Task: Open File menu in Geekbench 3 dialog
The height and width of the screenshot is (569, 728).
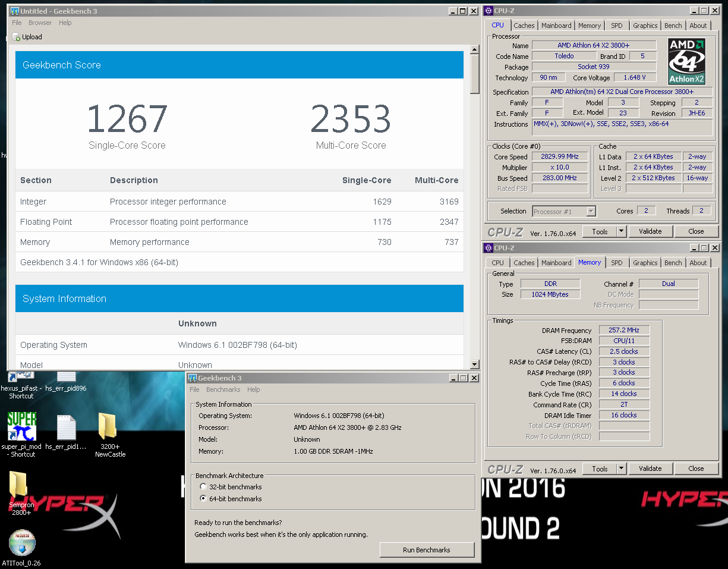Action: tap(195, 389)
